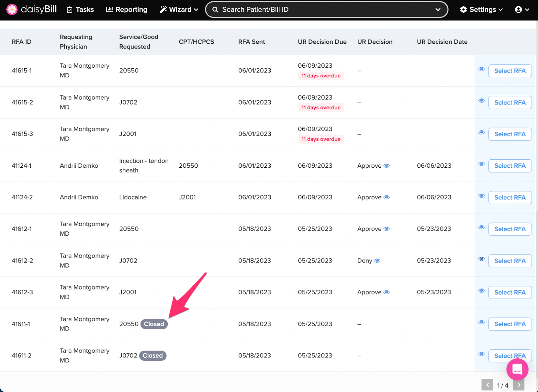The image size is (538, 392).
Task: View the Approve decision for 41124-1
Action: pos(387,165)
